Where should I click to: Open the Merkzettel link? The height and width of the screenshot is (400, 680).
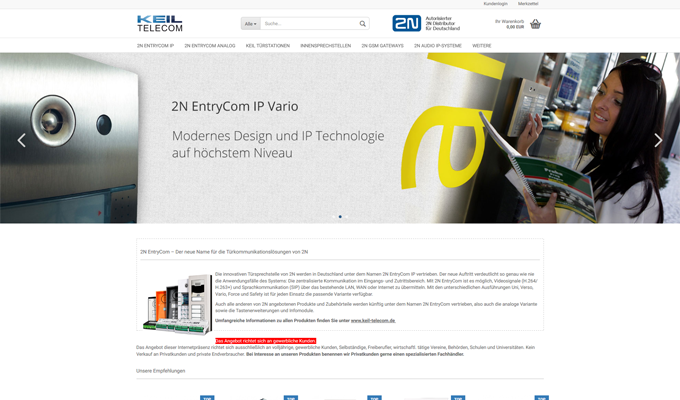pos(528,3)
